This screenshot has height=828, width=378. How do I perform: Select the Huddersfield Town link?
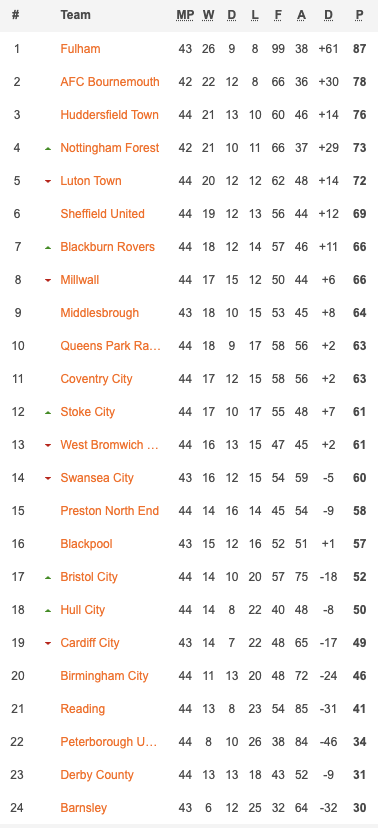[109, 115]
